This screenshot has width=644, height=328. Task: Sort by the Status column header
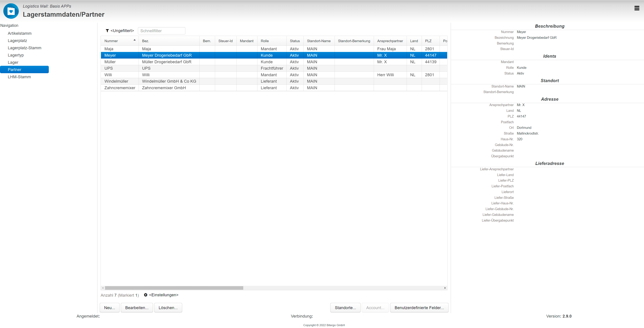(x=295, y=41)
